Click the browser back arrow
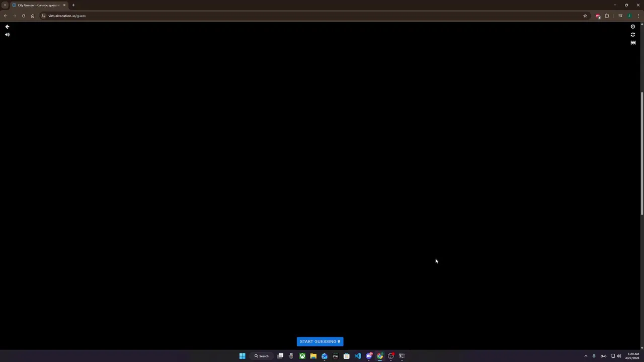 [x=6, y=16]
